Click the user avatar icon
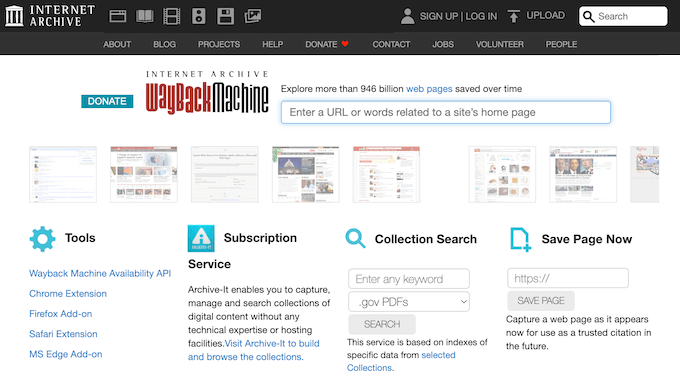Viewport: 680px width, 384px height. point(407,16)
